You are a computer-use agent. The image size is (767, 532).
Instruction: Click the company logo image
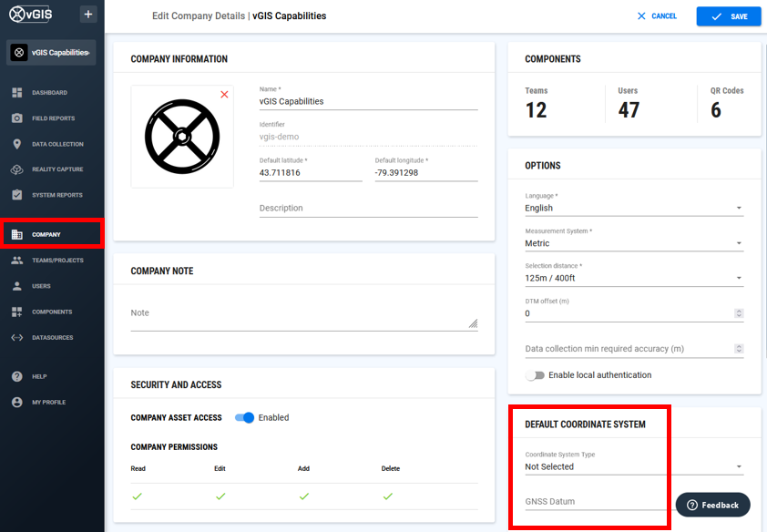point(182,137)
